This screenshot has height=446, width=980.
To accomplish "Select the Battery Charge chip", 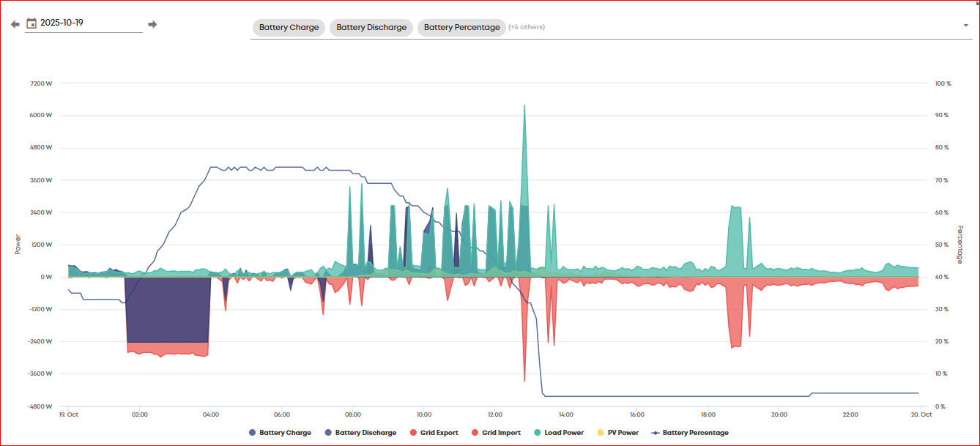I will (x=289, y=27).
